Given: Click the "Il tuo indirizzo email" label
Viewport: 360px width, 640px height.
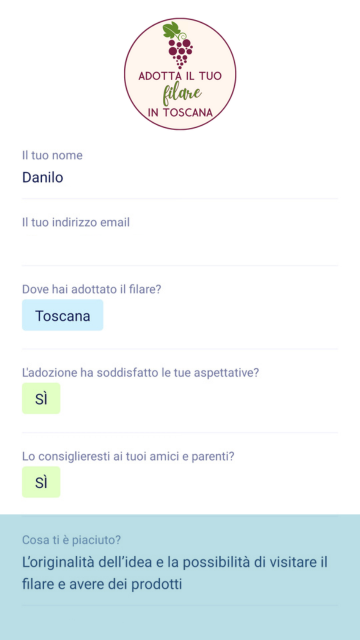Looking at the screenshot, I should click(76, 222).
